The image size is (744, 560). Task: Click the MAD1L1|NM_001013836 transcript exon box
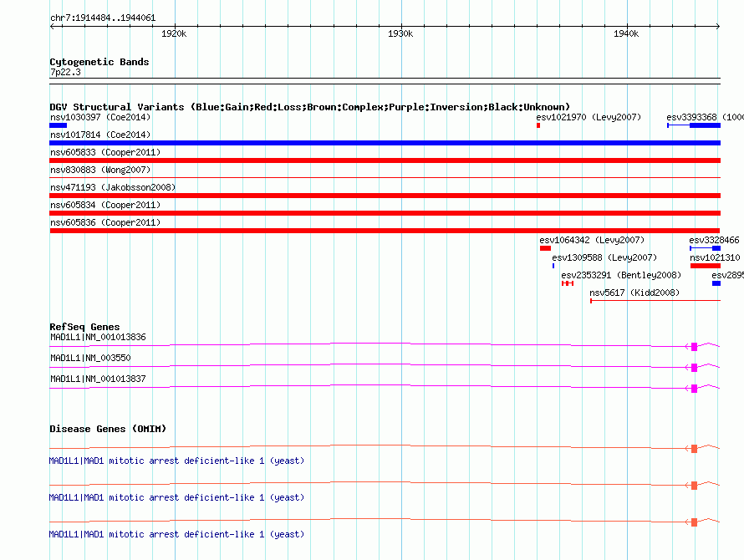694,346
